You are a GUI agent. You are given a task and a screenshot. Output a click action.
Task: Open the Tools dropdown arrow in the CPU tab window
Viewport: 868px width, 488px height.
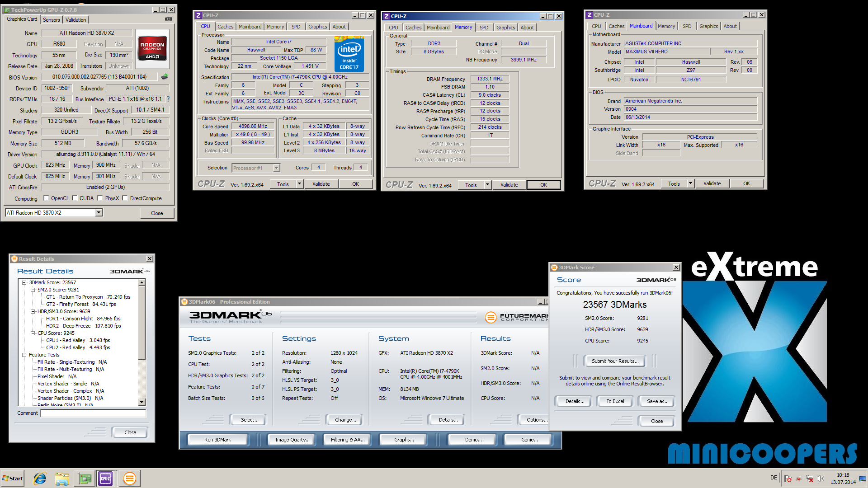(299, 184)
